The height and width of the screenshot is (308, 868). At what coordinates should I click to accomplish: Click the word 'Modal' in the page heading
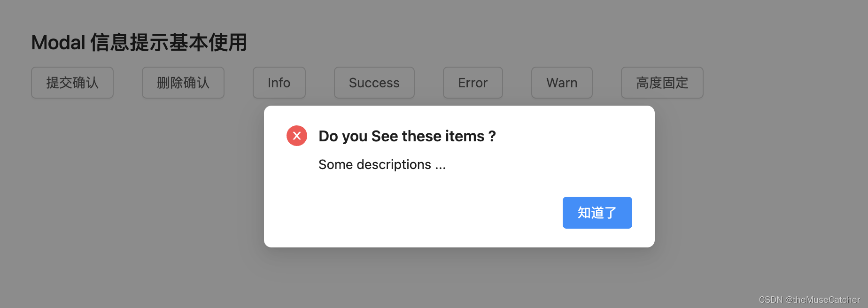click(x=58, y=43)
